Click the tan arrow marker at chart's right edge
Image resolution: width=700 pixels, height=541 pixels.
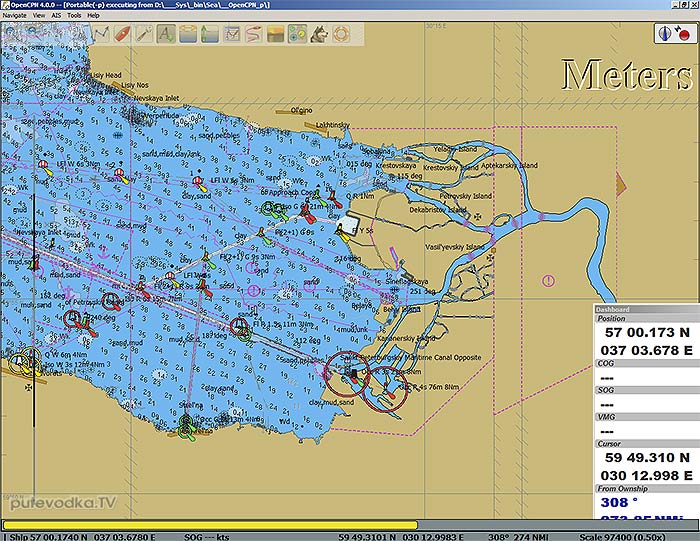coord(621,185)
